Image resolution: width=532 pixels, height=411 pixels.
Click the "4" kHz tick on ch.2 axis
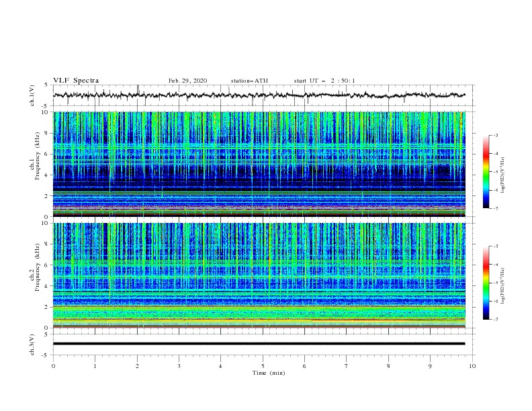click(46, 286)
